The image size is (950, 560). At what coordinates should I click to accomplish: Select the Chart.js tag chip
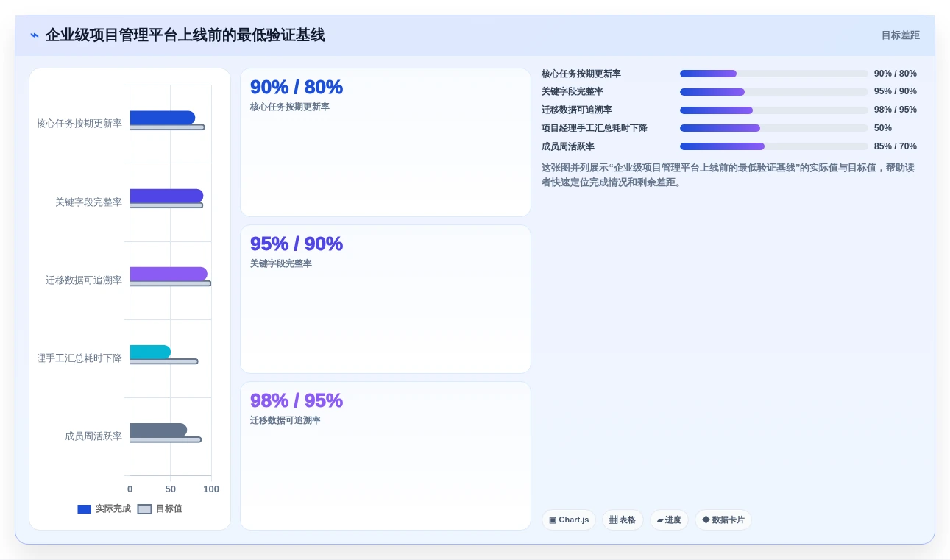point(569,520)
